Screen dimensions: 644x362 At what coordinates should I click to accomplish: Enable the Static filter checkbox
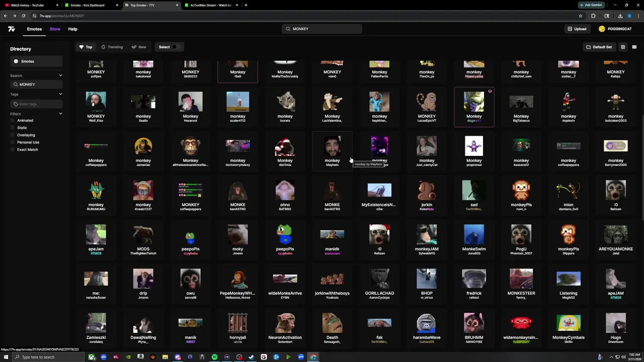tap(12, 128)
